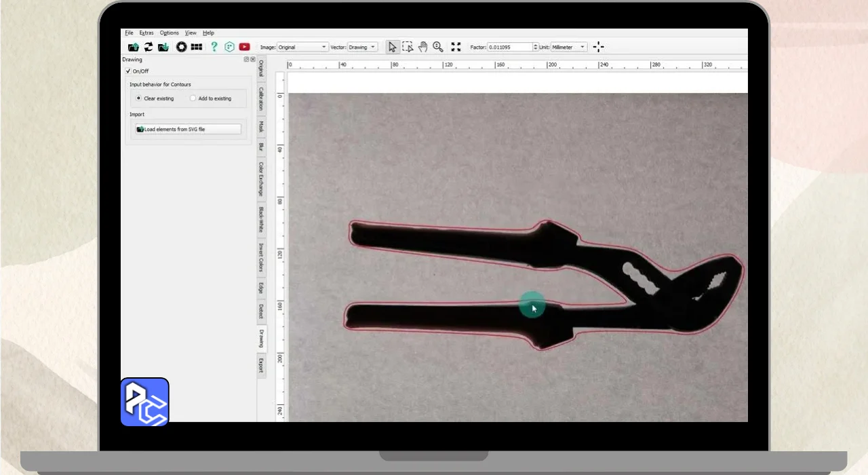Open the Unit dropdown showing Millimeter

point(568,47)
